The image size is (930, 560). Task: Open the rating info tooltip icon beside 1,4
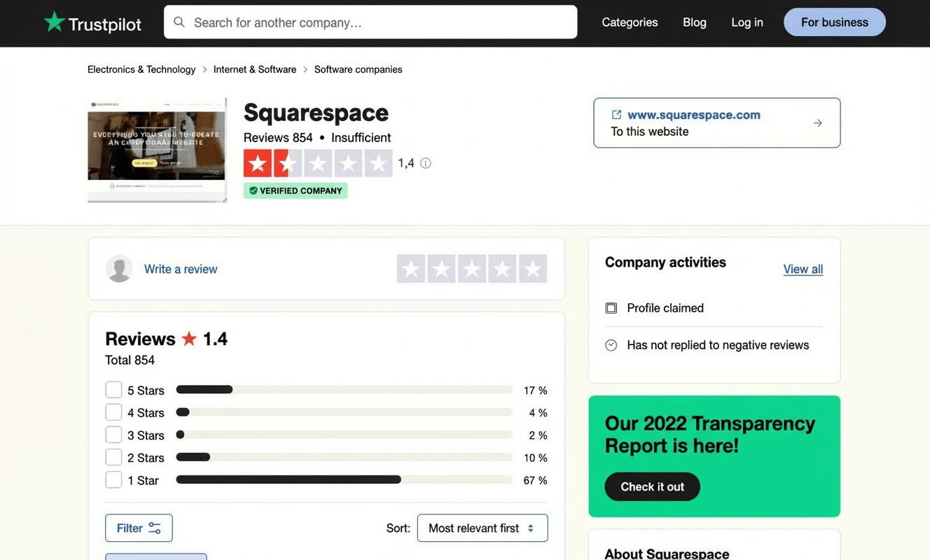tap(426, 162)
